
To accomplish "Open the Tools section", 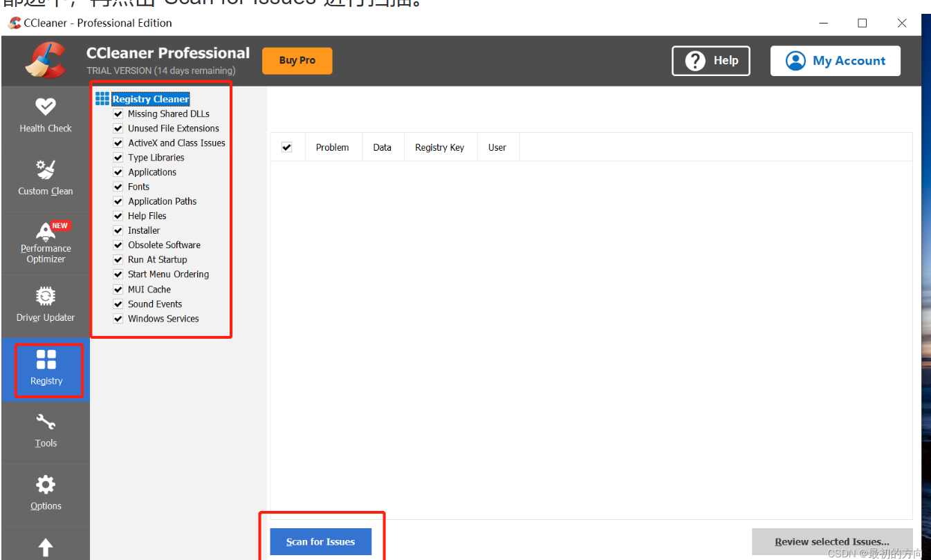I will pos(46,430).
